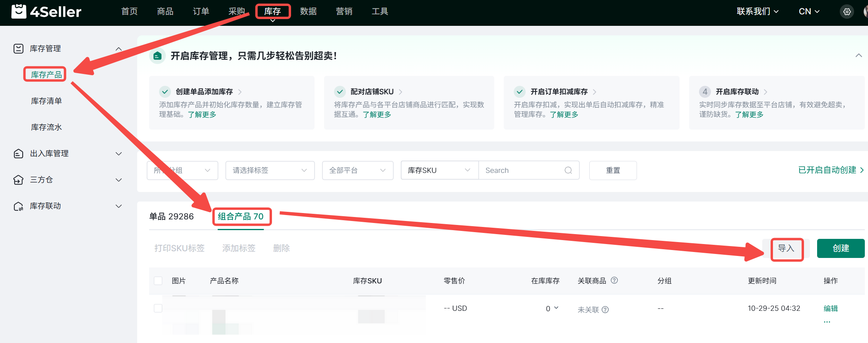Collapse the inventory guide banner

(x=858, y=56)
